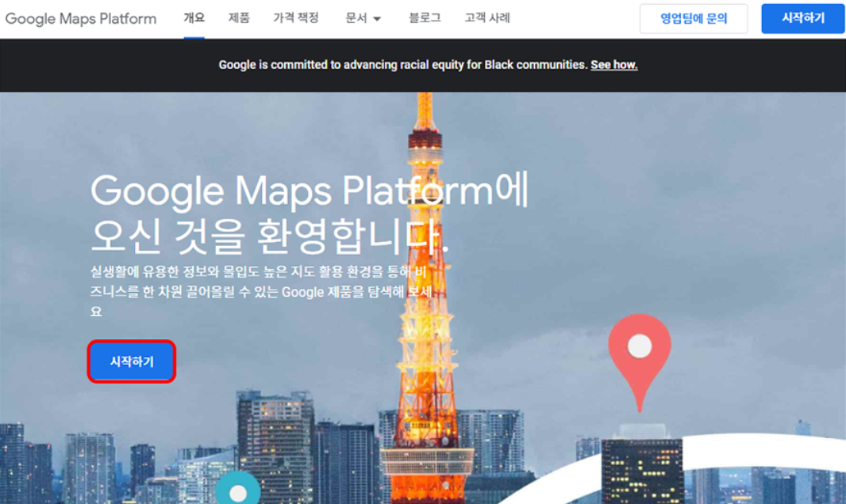Open the 제품 menu item

coord(239,18)
